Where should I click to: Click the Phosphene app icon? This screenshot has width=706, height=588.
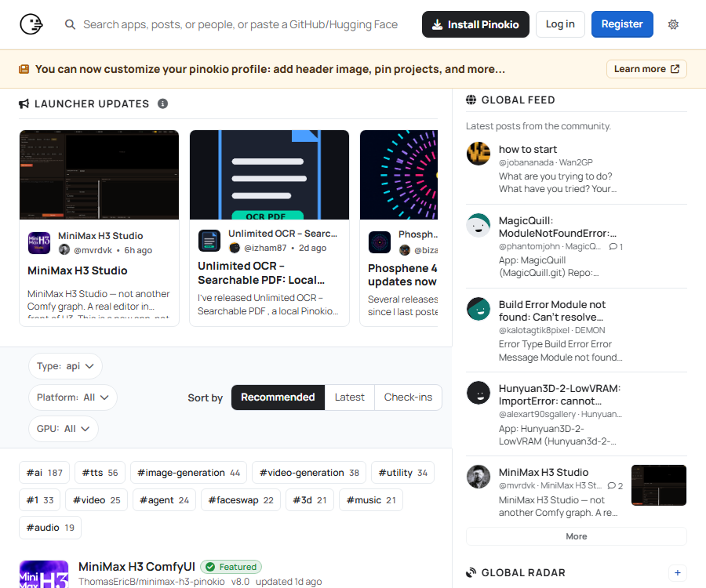coord(380,242)
